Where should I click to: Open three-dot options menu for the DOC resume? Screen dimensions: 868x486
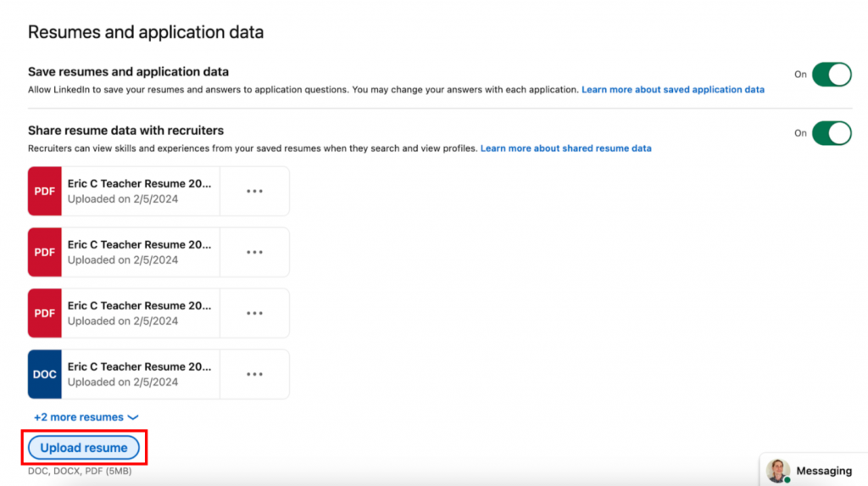pos(254,374)
